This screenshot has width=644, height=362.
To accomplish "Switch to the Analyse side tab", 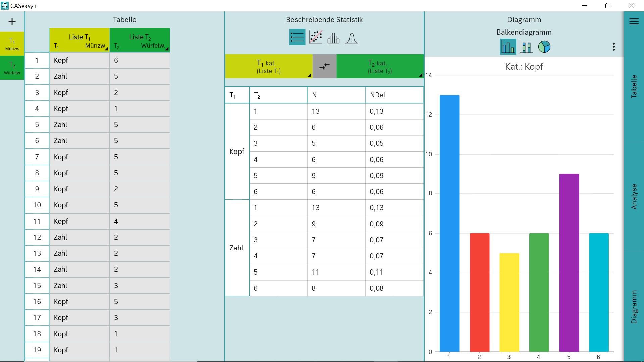I will [x=634, y=197].
